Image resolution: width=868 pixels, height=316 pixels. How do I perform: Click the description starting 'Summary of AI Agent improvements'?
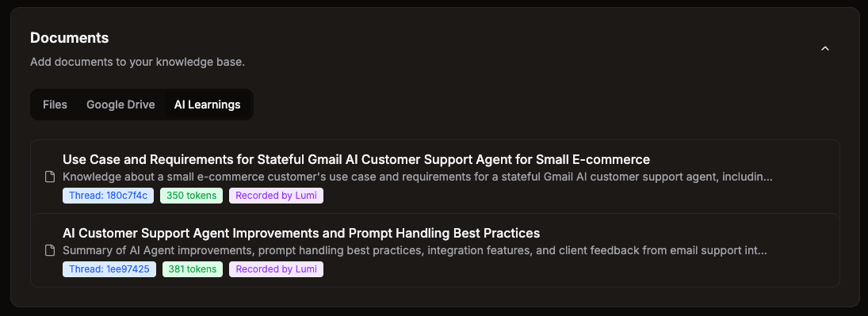(415, 250)
